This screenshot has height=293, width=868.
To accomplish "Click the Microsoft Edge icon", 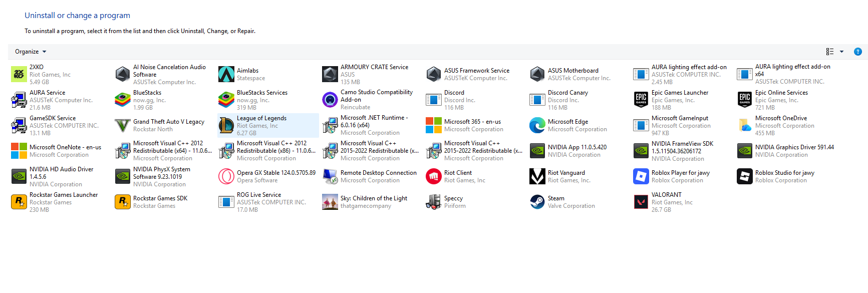I will (x=537, y=125).
